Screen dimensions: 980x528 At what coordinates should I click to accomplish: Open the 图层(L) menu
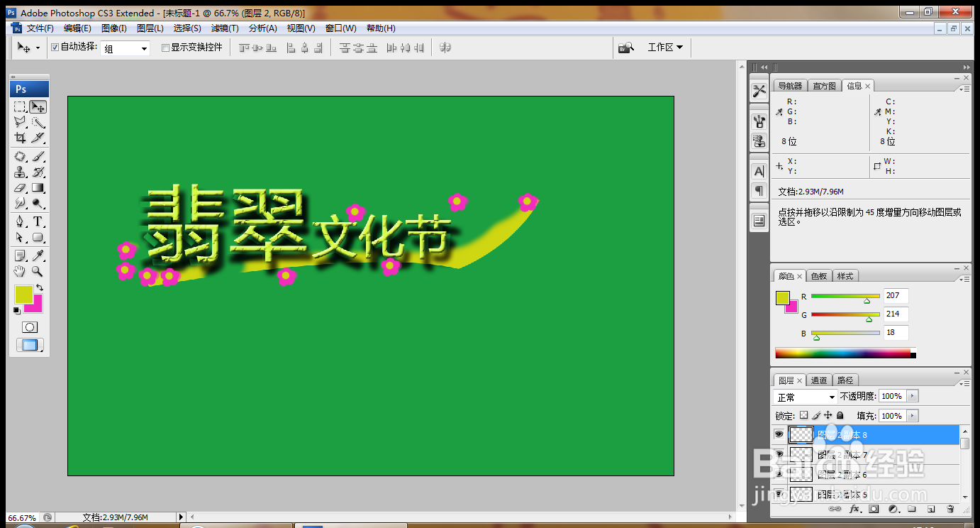point(150,28)
